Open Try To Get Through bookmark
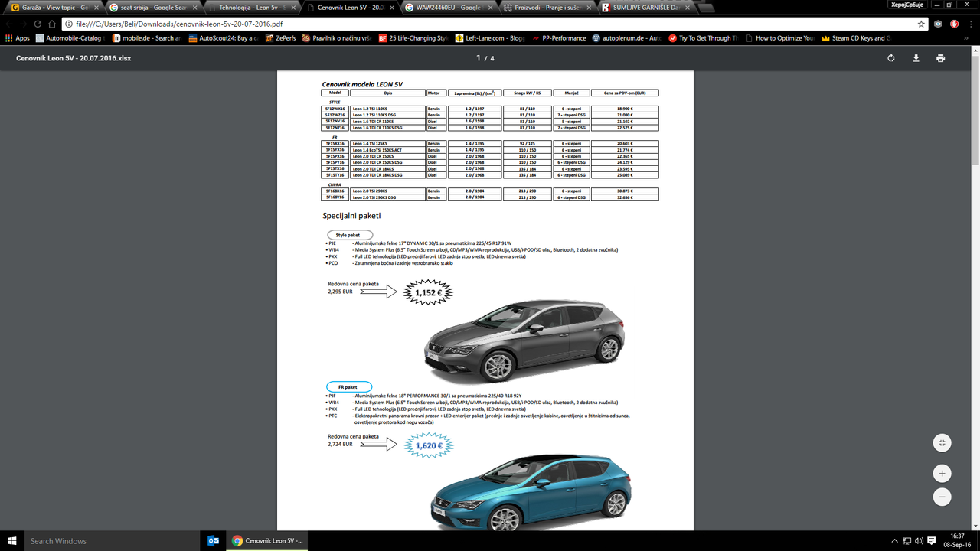980x551 pixels. [x=704, y=38]
